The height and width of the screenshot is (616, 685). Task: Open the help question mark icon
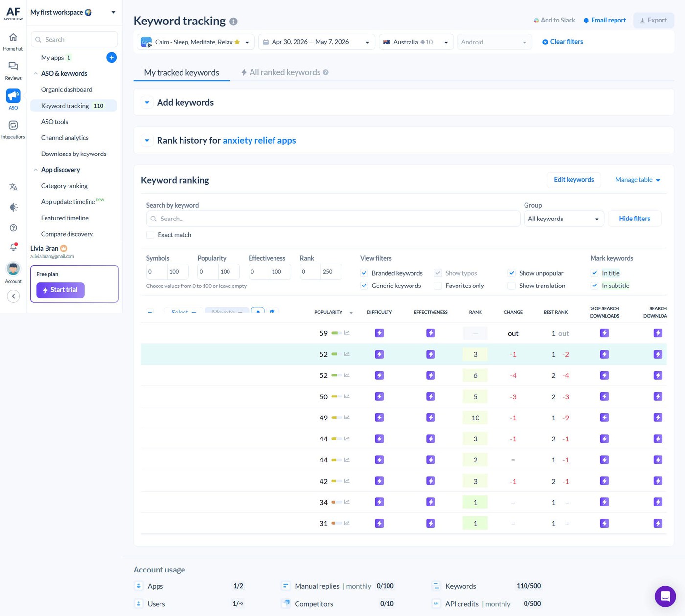13,228
